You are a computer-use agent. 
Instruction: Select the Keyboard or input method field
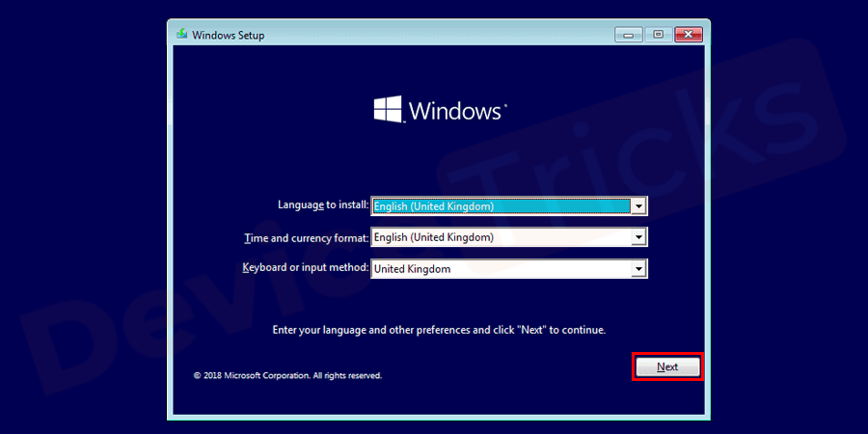(508, 269)
